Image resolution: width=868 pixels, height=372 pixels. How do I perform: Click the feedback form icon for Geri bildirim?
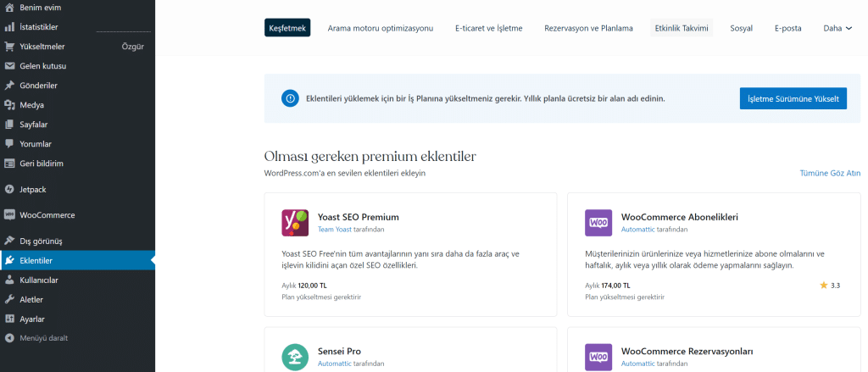pos(9,164)
